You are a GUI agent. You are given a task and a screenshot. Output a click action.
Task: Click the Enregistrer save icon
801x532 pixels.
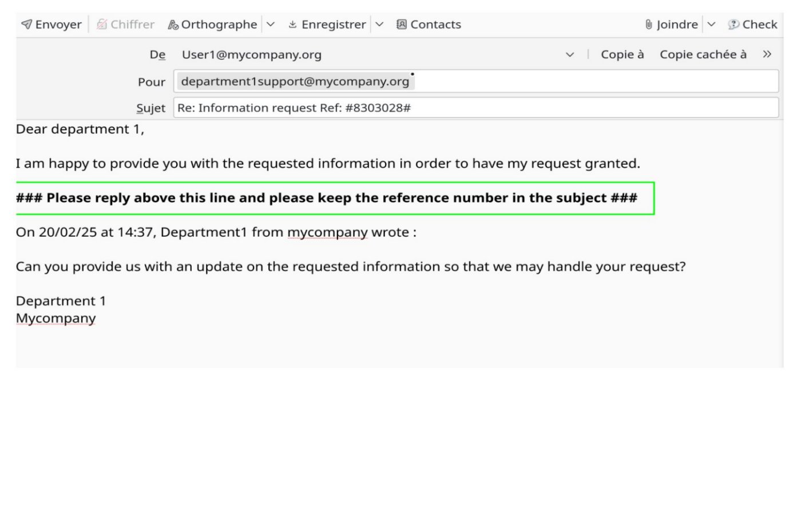(293, 24)
